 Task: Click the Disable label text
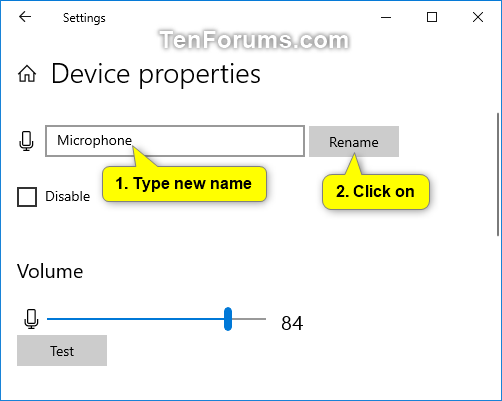68,196
